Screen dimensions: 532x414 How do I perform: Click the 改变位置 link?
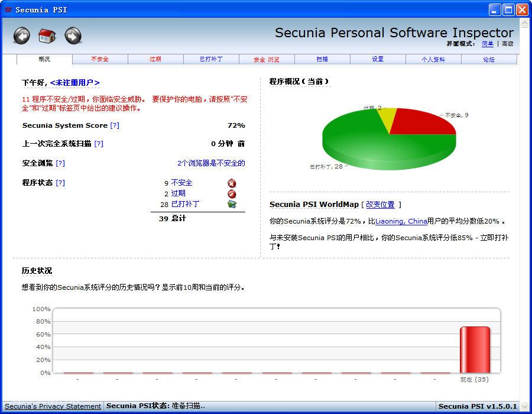tap(380, 204)
